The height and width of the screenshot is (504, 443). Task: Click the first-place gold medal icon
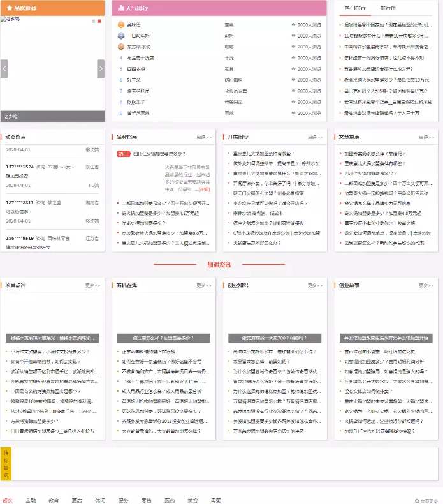point(121,25)
